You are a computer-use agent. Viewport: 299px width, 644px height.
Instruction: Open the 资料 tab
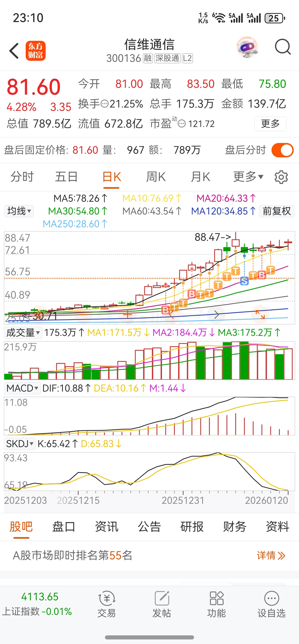tap(277, 526)
